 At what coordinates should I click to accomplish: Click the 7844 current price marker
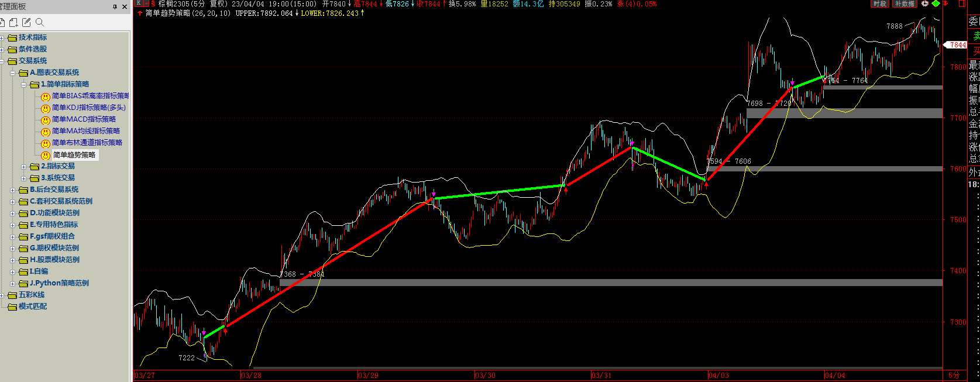(x=956, y=44)
